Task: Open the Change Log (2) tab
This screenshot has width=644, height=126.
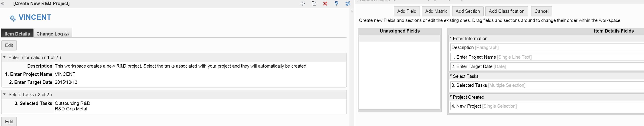Action: (x=53, y=33)
